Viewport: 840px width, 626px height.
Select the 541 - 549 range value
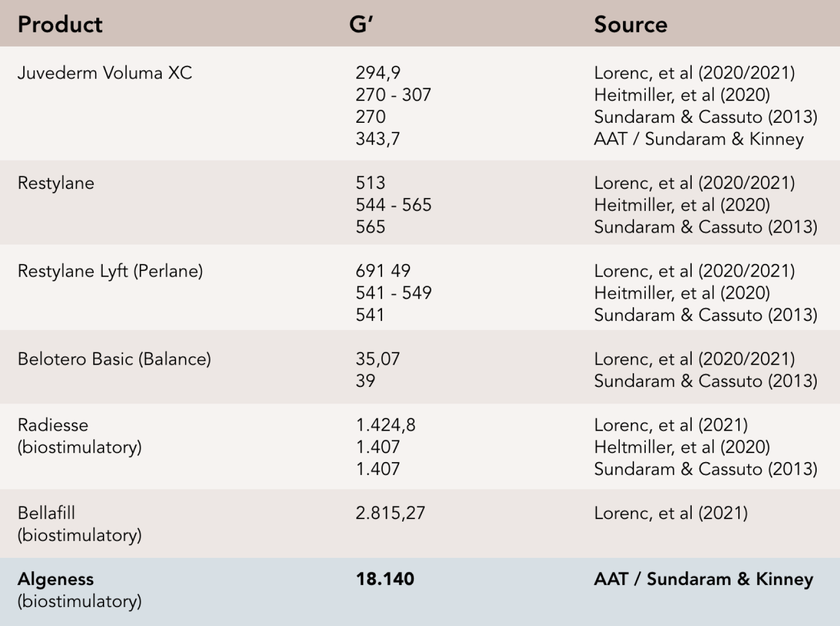tap(393, 293)
